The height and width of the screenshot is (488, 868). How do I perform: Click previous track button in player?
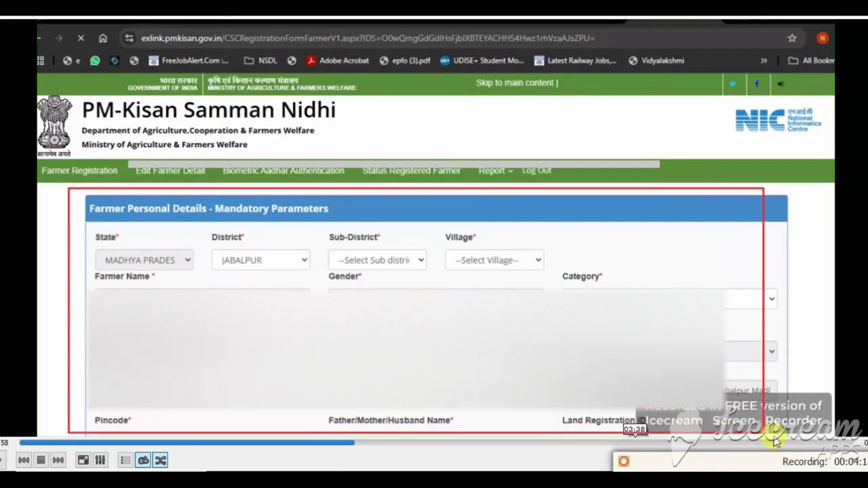point(24,460)
